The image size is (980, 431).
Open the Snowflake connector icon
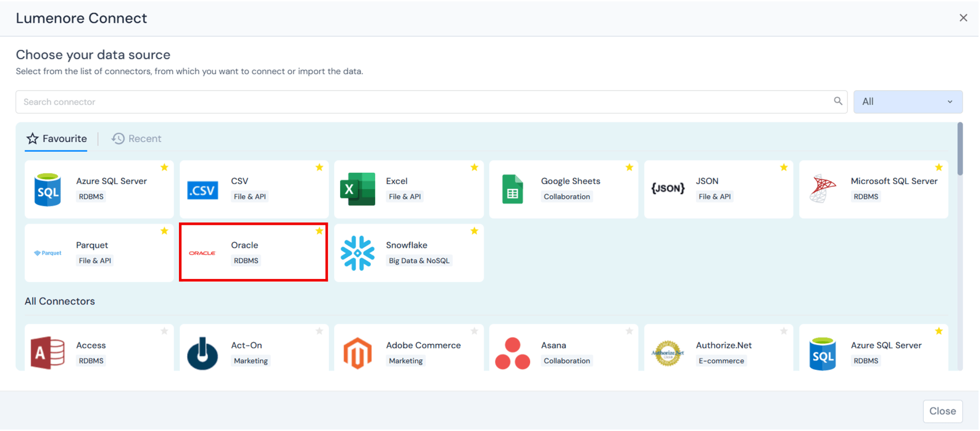click(357, 253)
